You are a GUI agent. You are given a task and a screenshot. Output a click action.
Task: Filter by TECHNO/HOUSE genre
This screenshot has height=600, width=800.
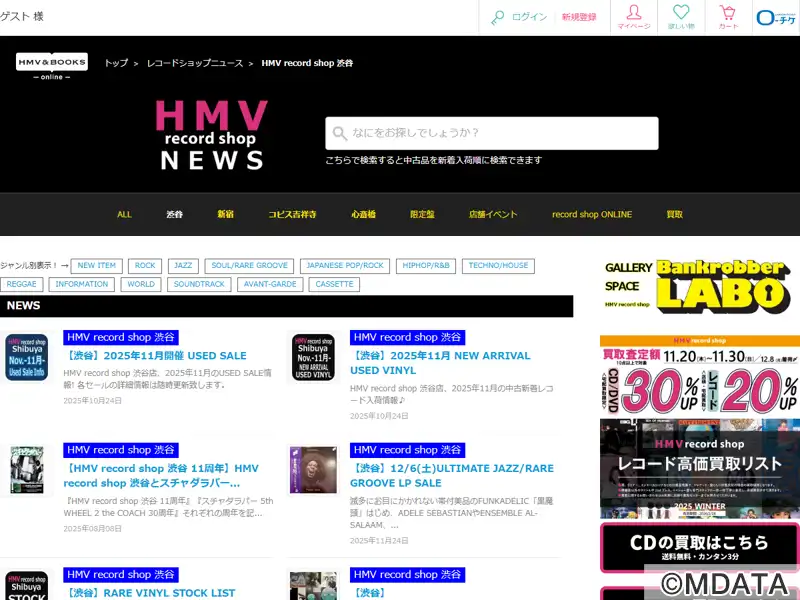[x=498, y=266]
